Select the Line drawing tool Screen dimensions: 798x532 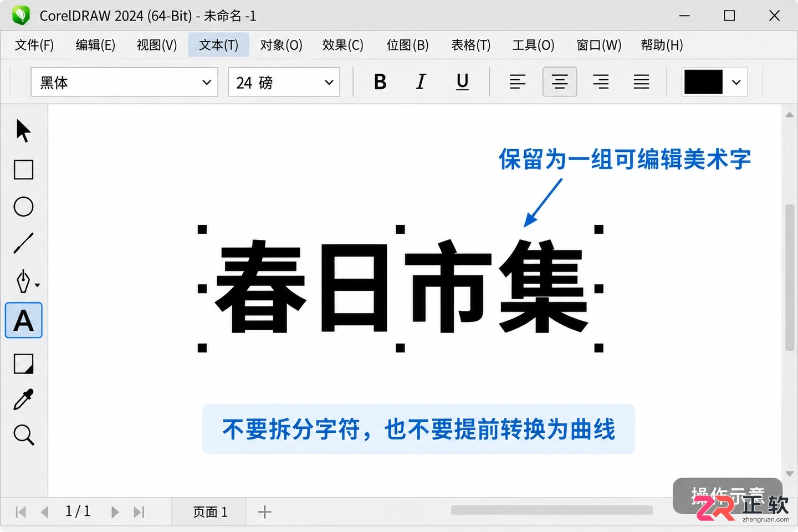click(23, 243)
